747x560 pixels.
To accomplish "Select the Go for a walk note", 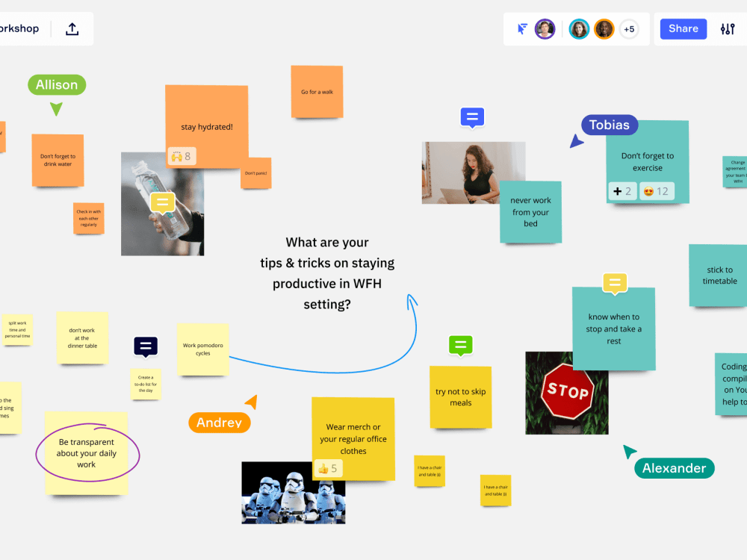I will [x=317, y=91].
